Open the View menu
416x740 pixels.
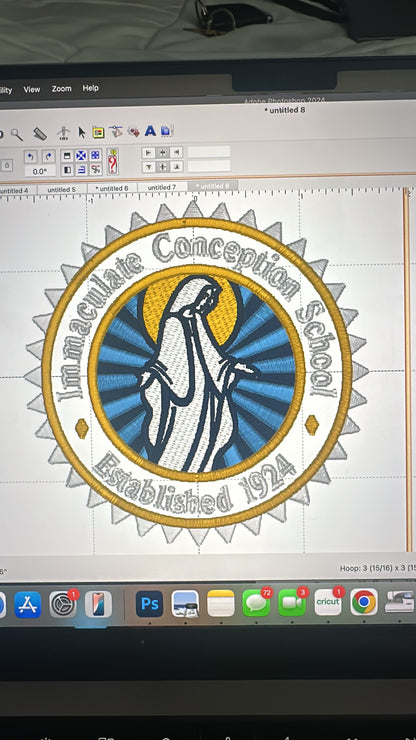[32, 89]
